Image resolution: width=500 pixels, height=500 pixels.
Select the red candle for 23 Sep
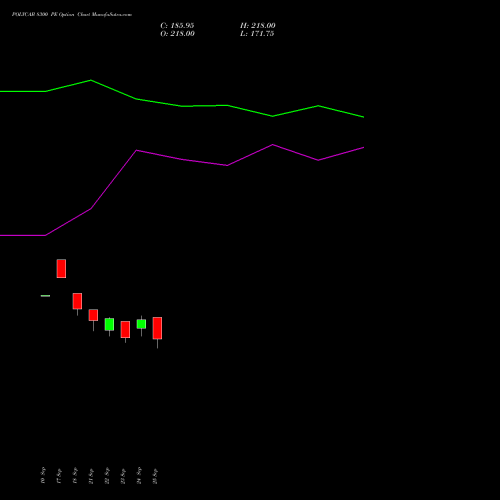(125, 331)
